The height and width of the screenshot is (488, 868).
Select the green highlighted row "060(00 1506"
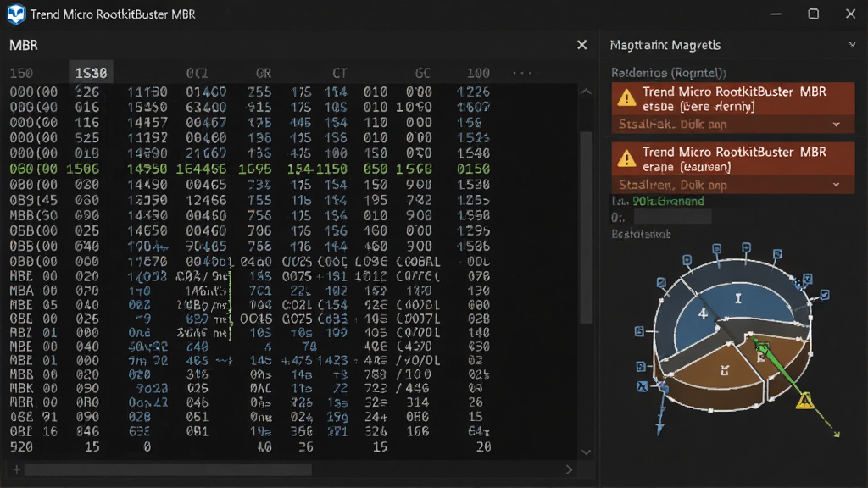[250, 169]
